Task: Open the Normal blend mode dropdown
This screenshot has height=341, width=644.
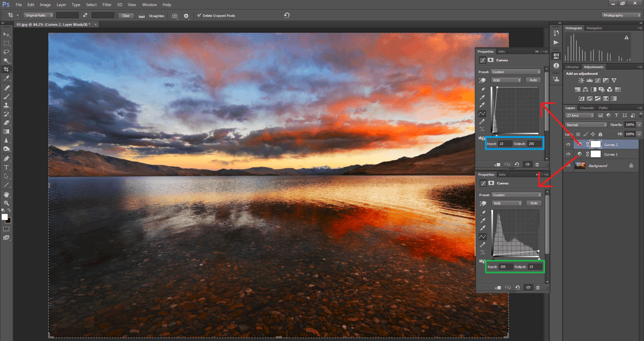Action: click(586, 125)
